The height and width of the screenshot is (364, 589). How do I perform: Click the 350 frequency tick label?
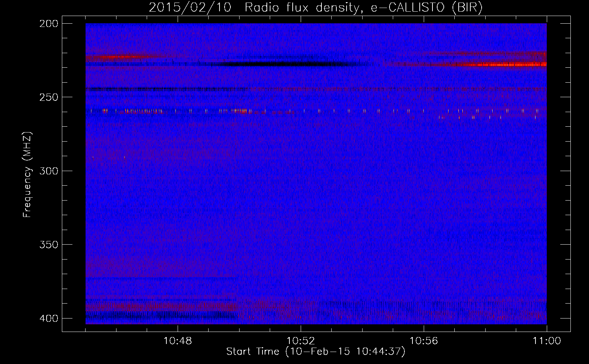[x=49, y=245]
